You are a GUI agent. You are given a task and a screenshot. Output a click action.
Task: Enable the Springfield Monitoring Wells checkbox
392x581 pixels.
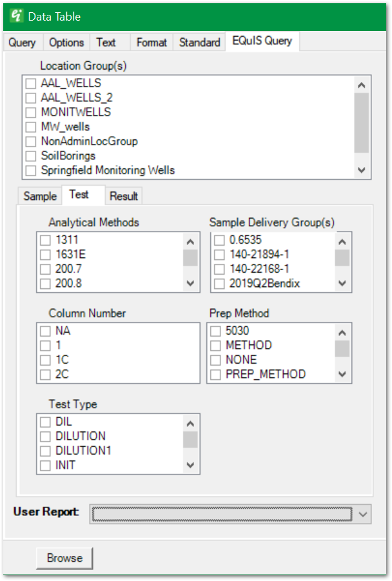coord(31,171)
